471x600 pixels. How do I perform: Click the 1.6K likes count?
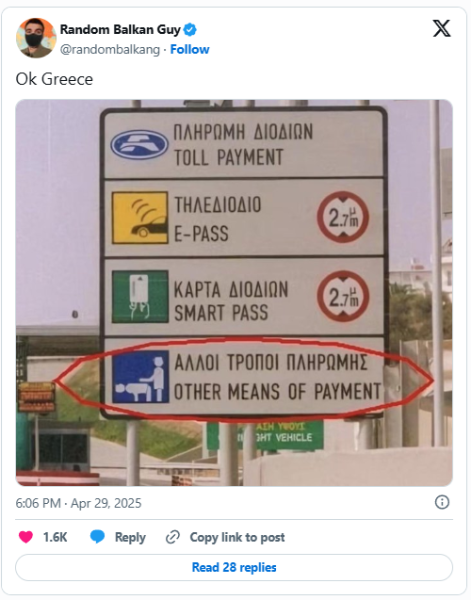click(x=55, y=537)
